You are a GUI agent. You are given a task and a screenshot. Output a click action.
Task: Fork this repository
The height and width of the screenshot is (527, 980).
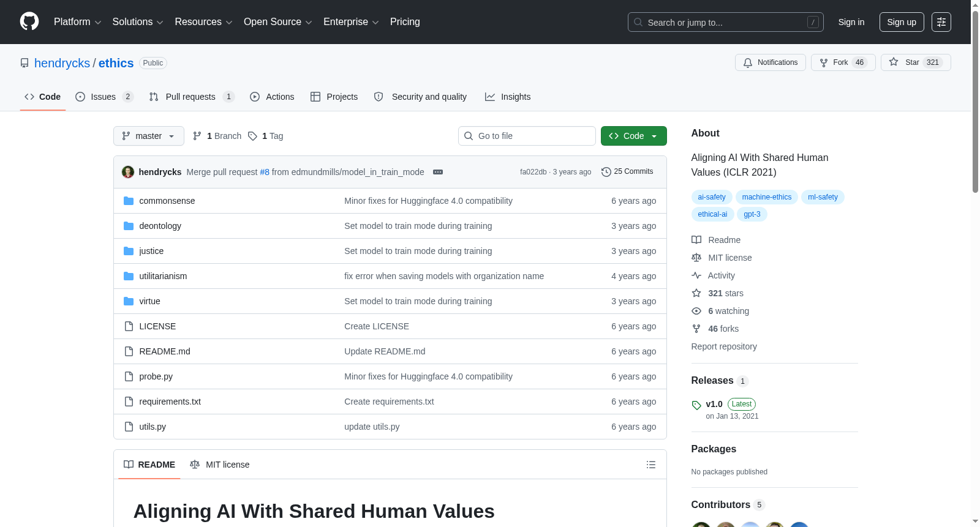pos(843,62)
